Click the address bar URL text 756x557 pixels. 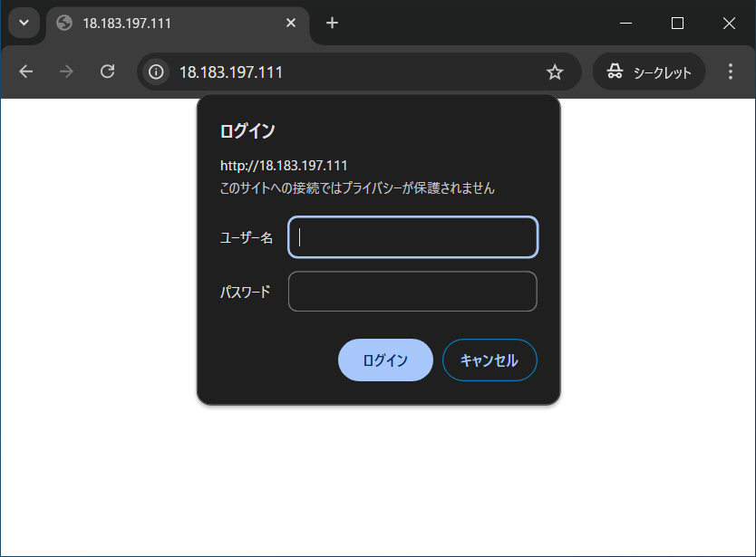pos(230,72)
